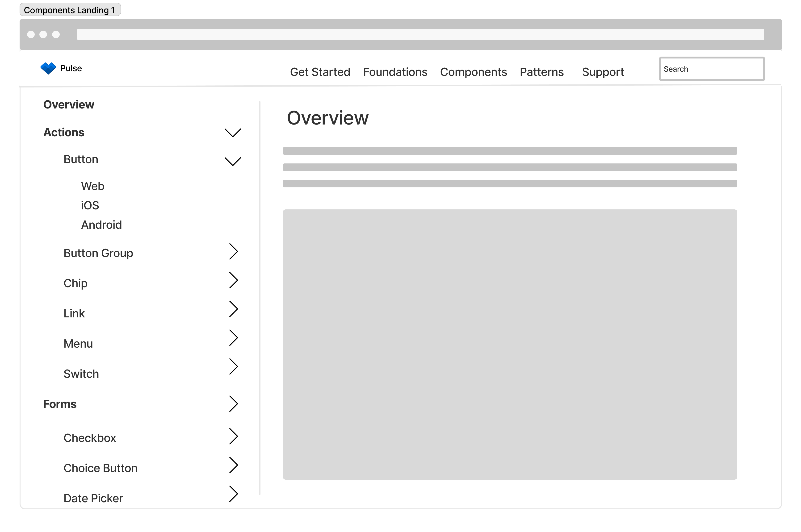Expand the Switch component entry
The height and width of the screenshot is (532, 801).
[x=234, y=366]
